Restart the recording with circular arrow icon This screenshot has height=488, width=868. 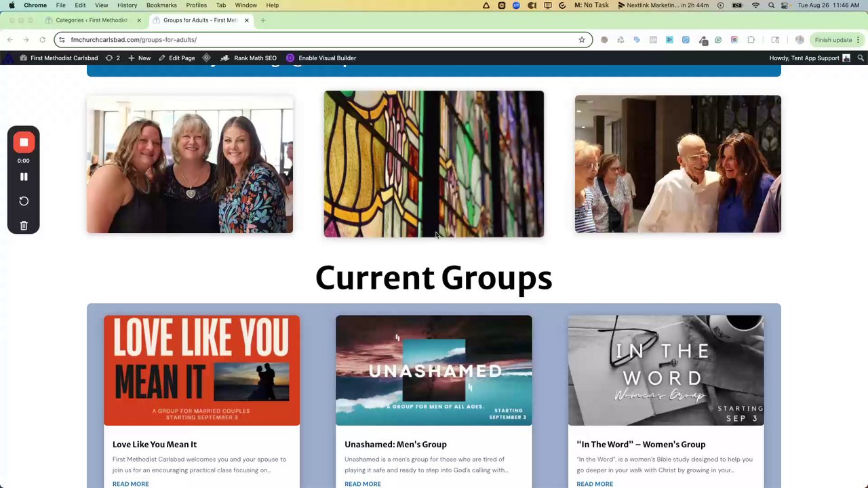point(24,201)
